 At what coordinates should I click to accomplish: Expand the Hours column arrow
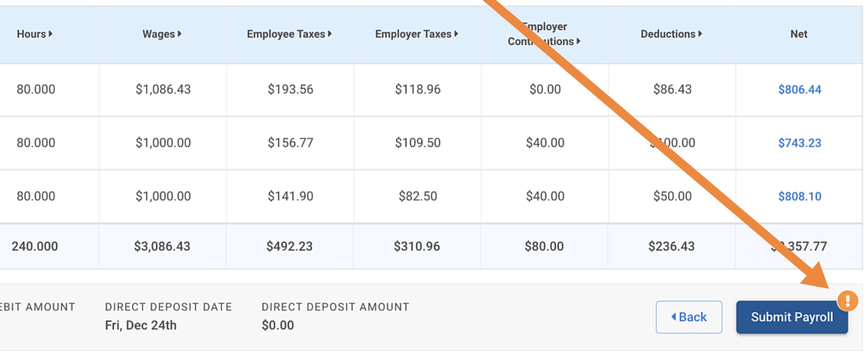coord(51,34)
